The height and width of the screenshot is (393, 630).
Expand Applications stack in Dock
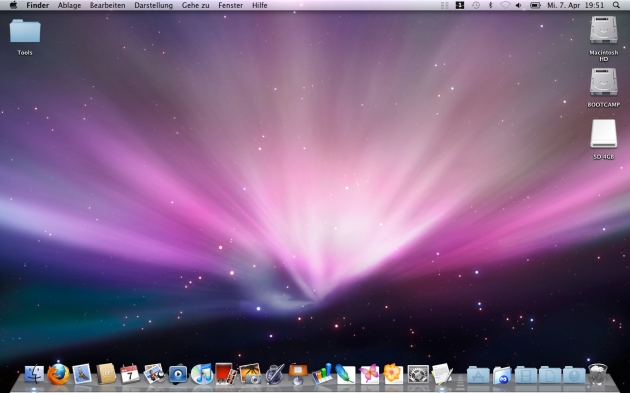click(x=478, y=375)
